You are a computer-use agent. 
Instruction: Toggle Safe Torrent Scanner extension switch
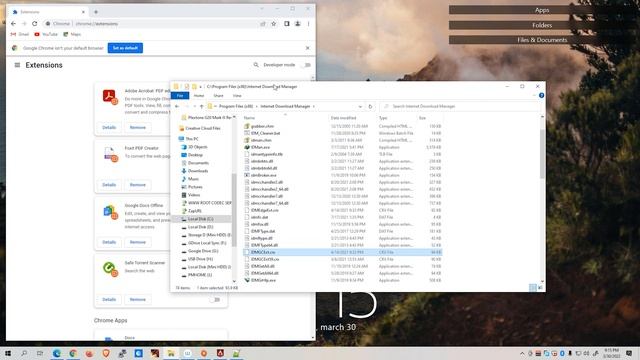click(x=216, y=300)
